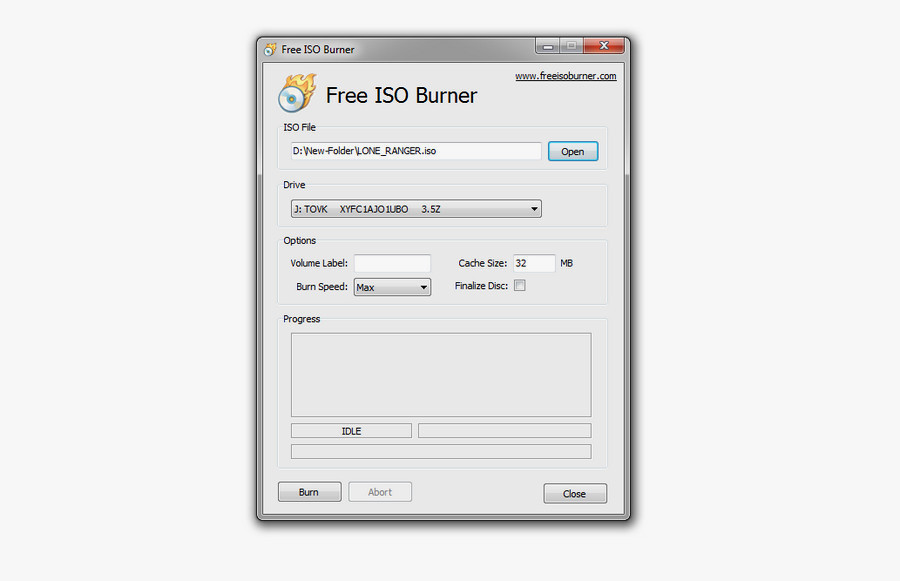Select the J: TOVK drive entry
This screenshot has height=581, width=900.
tap(400, 209)
